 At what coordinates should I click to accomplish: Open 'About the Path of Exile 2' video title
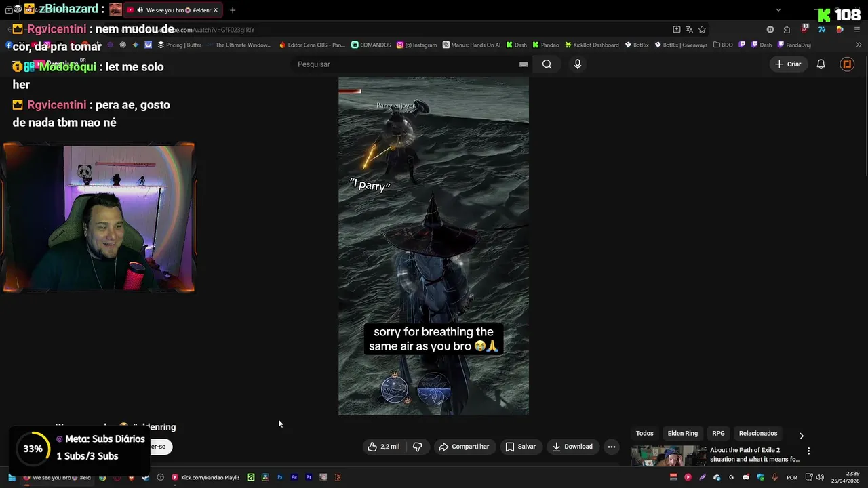coord(755,455)
